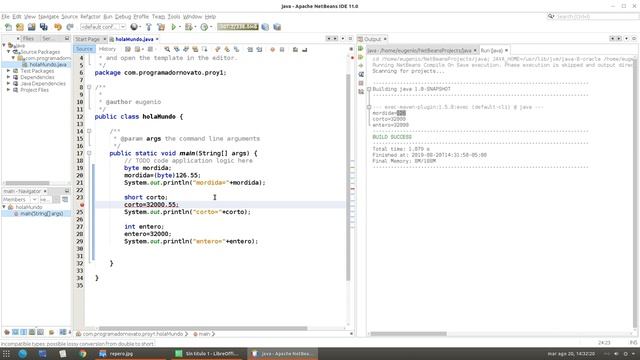Image resolution: width=640 pixels, height=360 pixels.
Task: Click the Clean and Build Project icon
Action: point(161,27)
